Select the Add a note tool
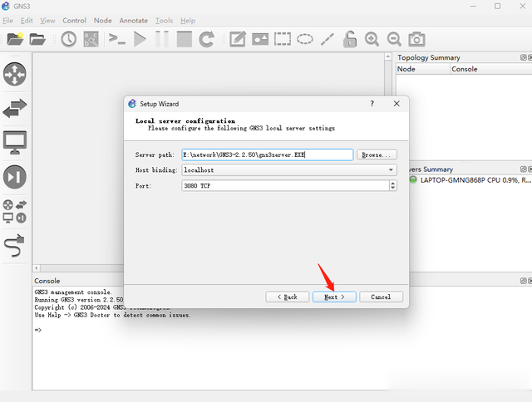 tap(238, 39)
